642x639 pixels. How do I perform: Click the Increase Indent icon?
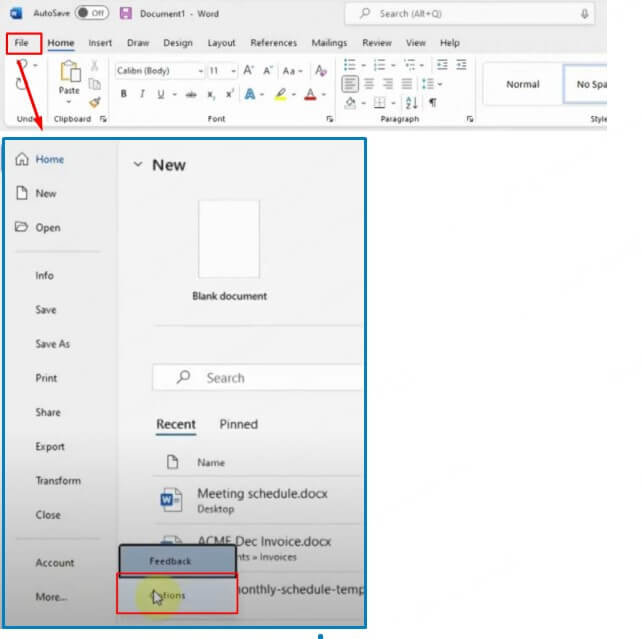tap(461, 65)
